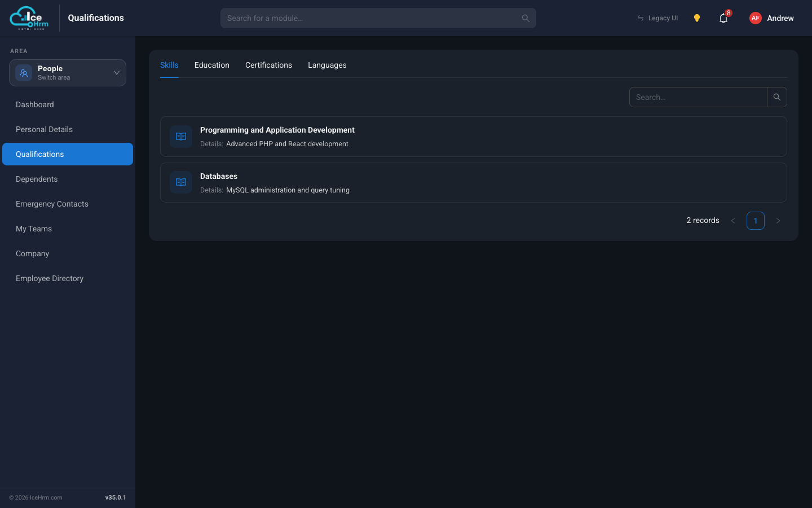The height and width of the screenshot is (508, 812).
Task: Click the People area icon
Action: click(x=24, y=73)
